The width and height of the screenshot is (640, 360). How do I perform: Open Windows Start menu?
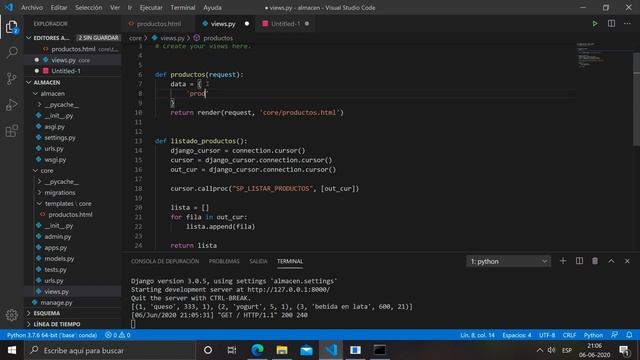[12, 350]
